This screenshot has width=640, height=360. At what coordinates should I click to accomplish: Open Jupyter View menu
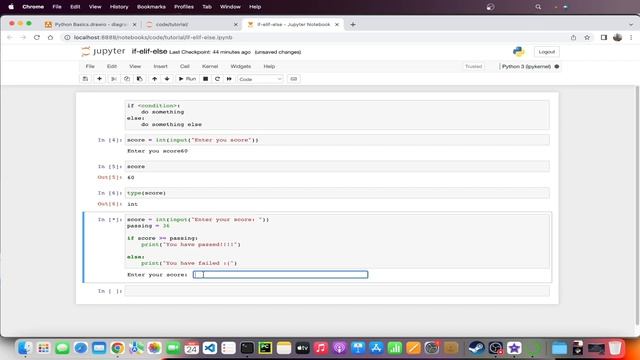[x=135, y=66]
